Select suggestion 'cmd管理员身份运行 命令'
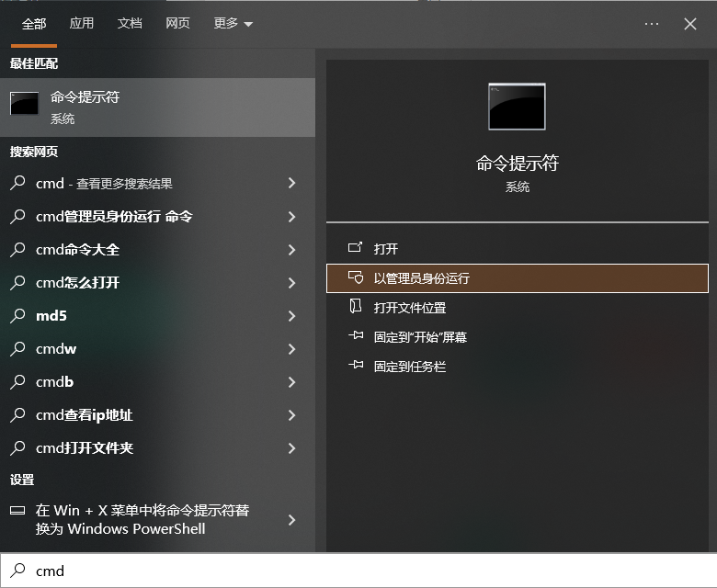The height and width of the screenshot is (588, 717). pos(157,217)
